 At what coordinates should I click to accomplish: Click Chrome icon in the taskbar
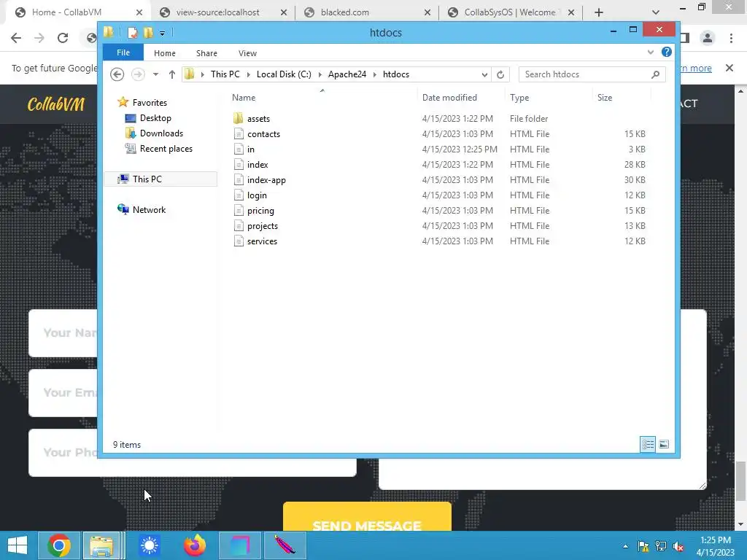click(59, 545)
